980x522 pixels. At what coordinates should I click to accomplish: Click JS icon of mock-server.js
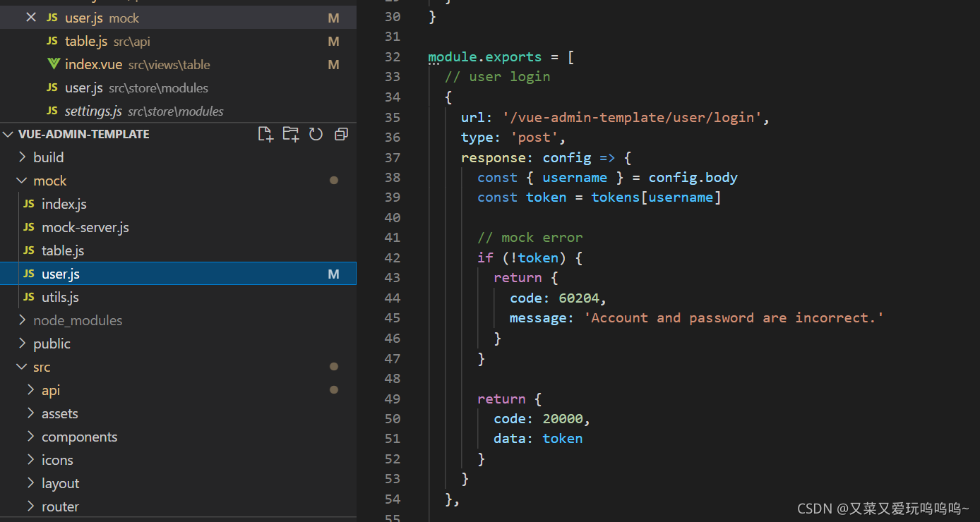pyautogui.click(x=29, y=227)
